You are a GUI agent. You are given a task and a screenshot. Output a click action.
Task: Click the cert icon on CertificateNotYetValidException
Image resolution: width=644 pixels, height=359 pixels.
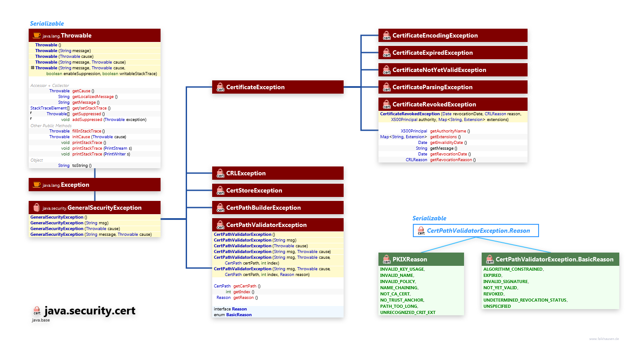387,70
